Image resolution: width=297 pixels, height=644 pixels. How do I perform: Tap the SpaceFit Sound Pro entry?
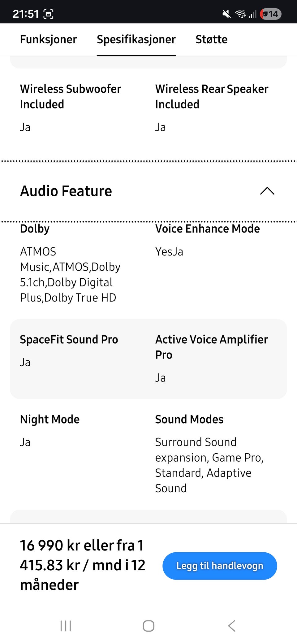[69, 340]
